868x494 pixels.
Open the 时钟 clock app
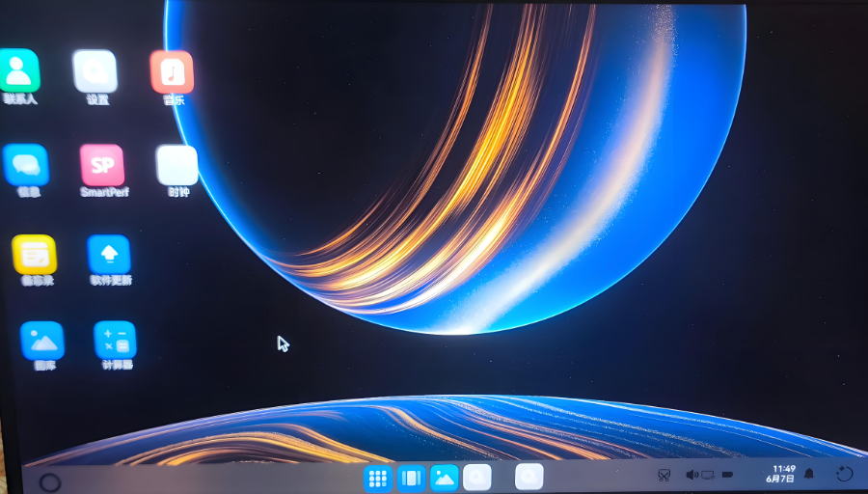click(x=177, y=165)
